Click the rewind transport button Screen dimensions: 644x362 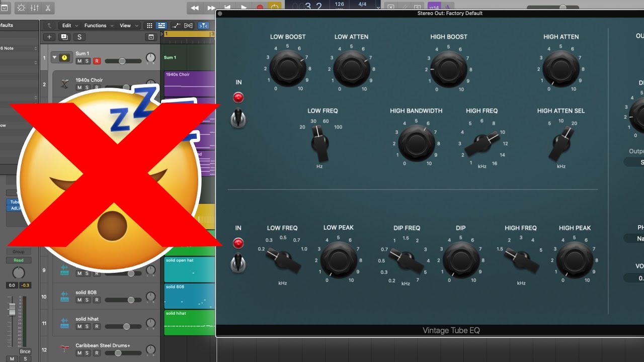pos(195,8)
